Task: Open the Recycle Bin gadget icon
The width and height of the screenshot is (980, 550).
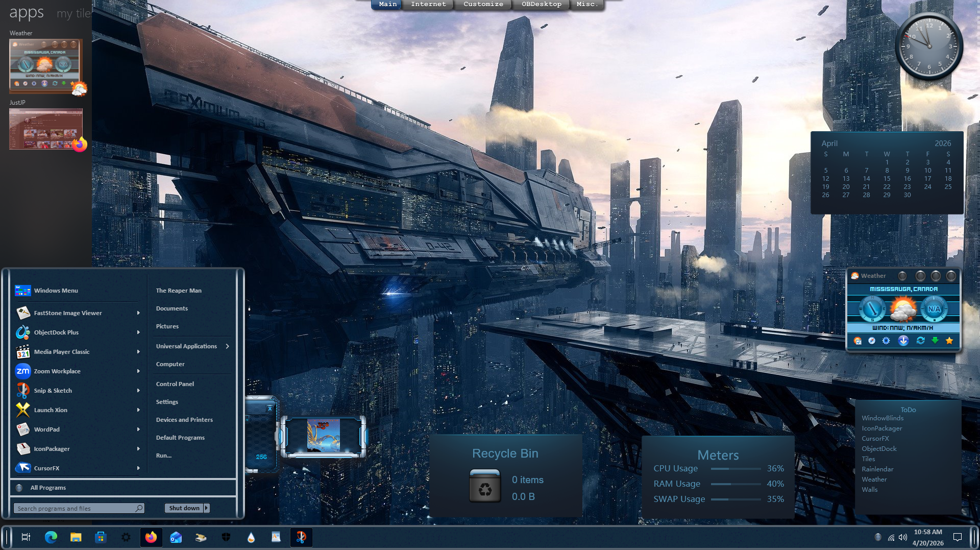Action: pos(484,486)
